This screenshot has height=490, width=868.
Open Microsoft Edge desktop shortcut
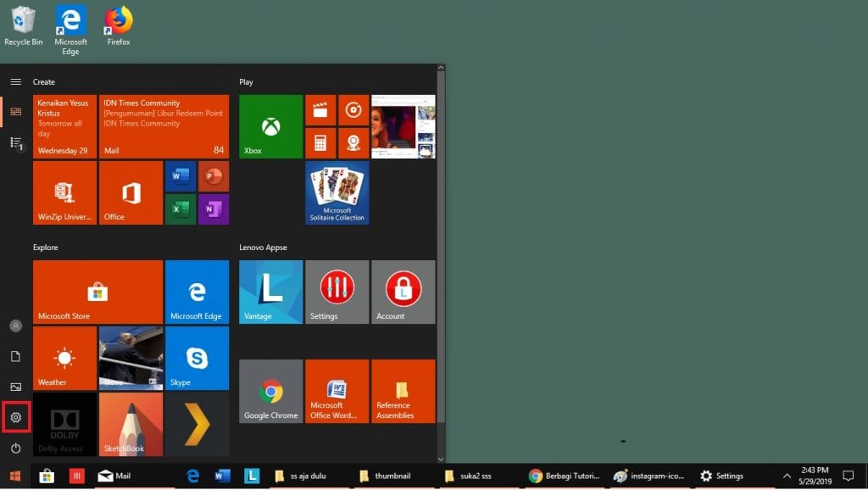pyautogui.click(x=70, y=31)
